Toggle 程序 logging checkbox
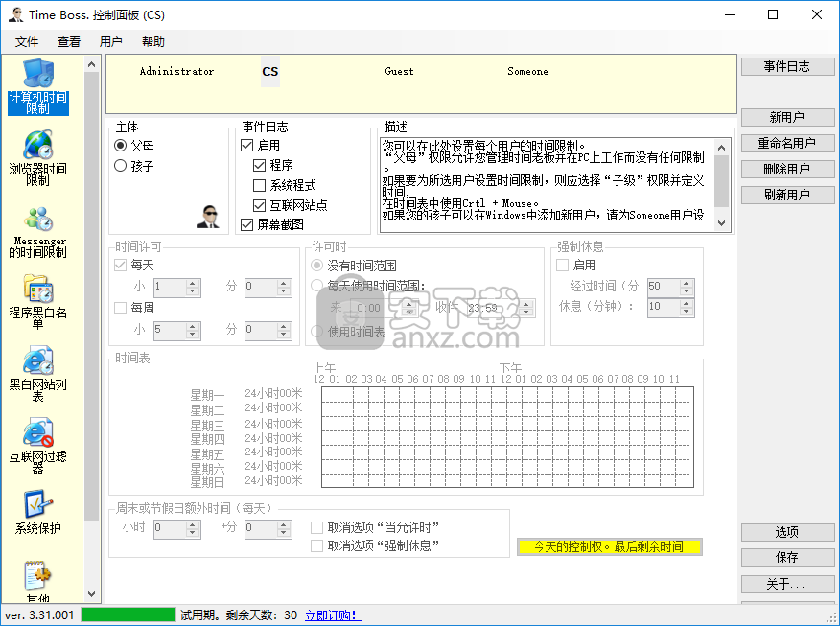Image resolution: width=840 pixels, height=626 pixels. pos(259,165)
